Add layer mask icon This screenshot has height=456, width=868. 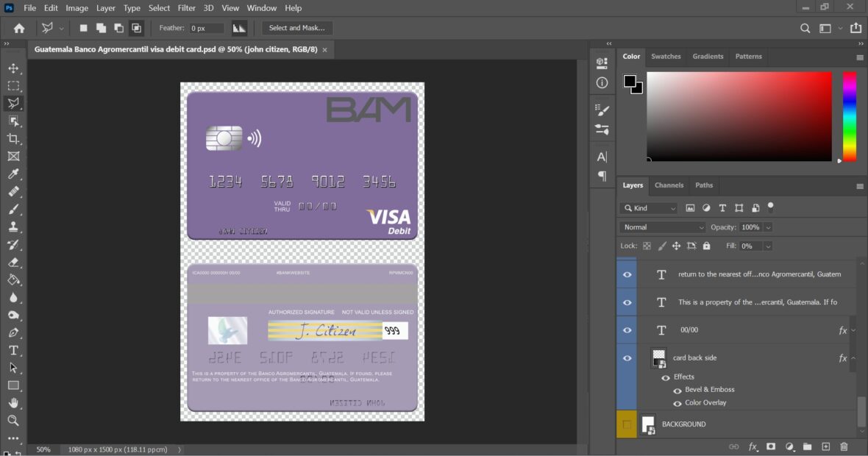pos(771,446)
